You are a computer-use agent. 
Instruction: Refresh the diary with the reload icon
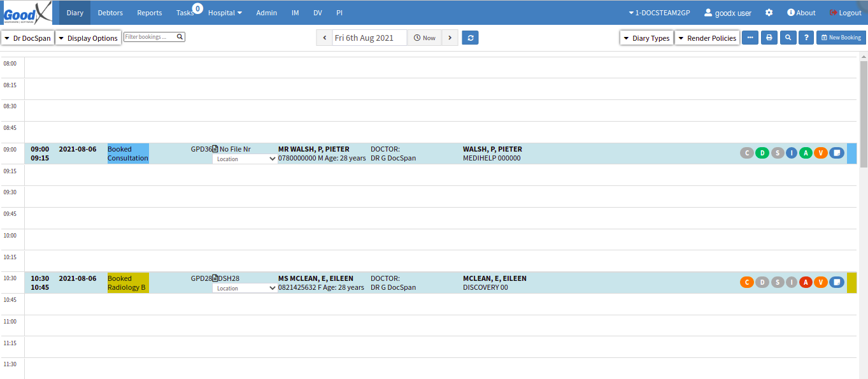[x=470, y=38]
